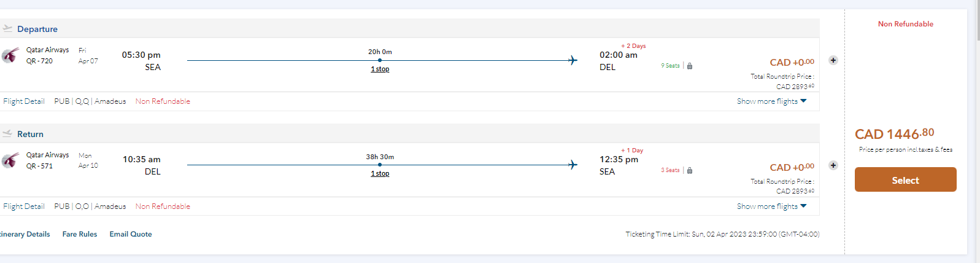This screenshot has height=263, width=980.
Task: View the 1 stop details for return flight
Action: pyautogui.click(x=380, y=173)
